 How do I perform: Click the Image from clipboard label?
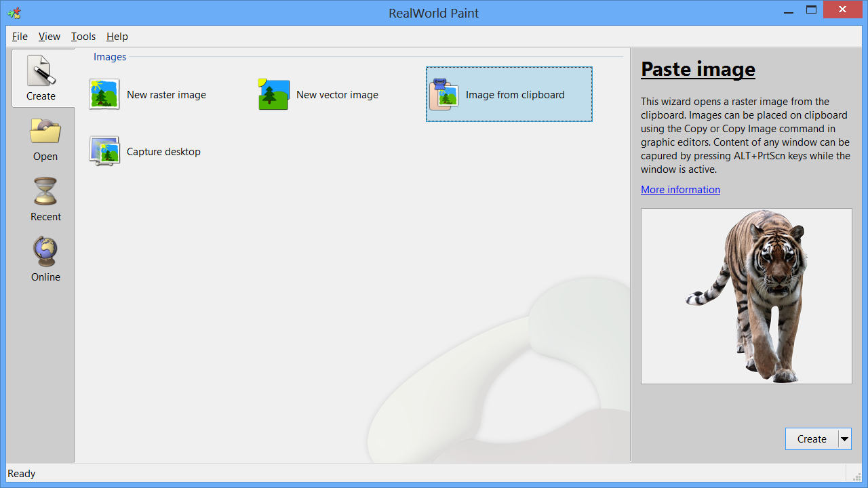pos(515,95)
